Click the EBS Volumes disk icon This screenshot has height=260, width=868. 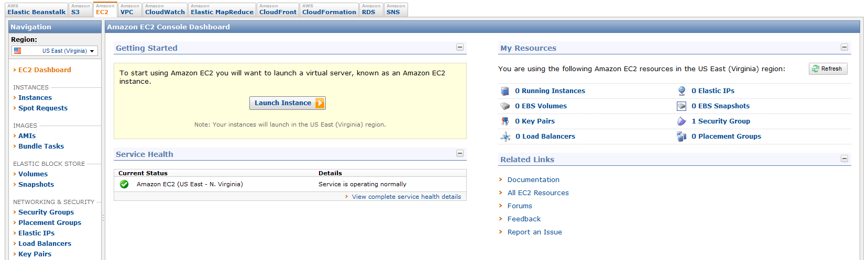(505, 106)
